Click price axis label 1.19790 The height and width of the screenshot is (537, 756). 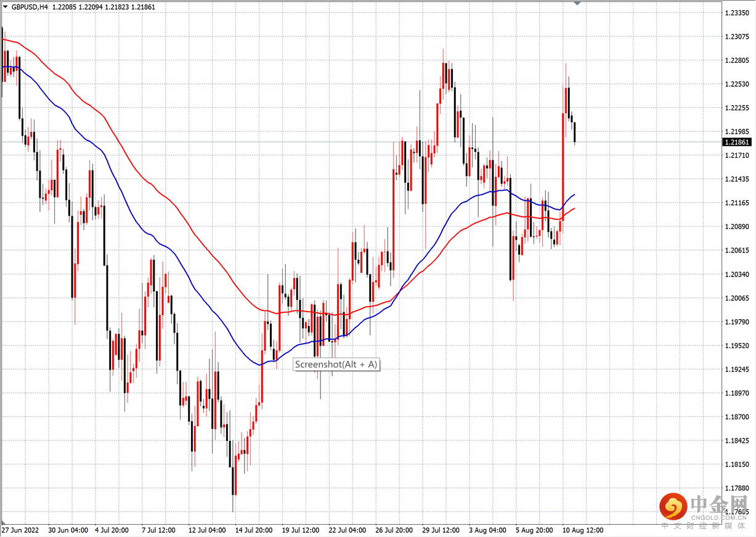click(737, 322)
